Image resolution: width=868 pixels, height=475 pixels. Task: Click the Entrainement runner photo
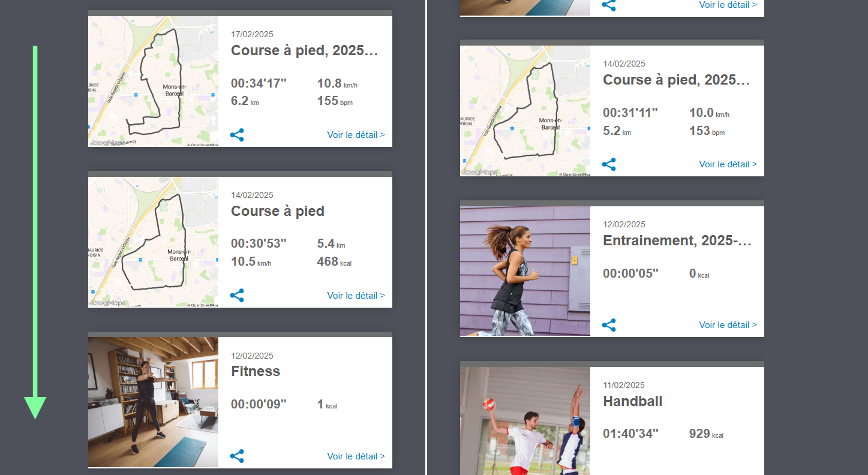pyautogui.click(x=525, y=270)
